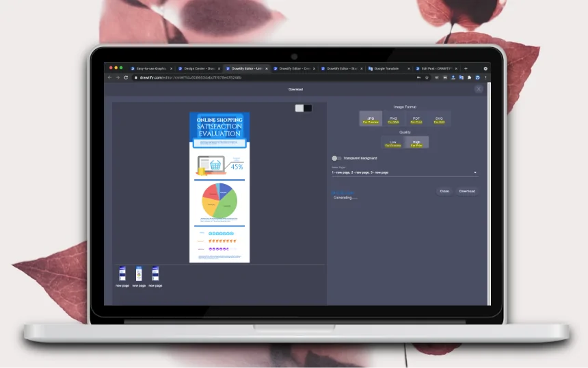Select JPG image format
Image resolution: width=588 pixels, height=368 pixels.
(x=371, y=118)
